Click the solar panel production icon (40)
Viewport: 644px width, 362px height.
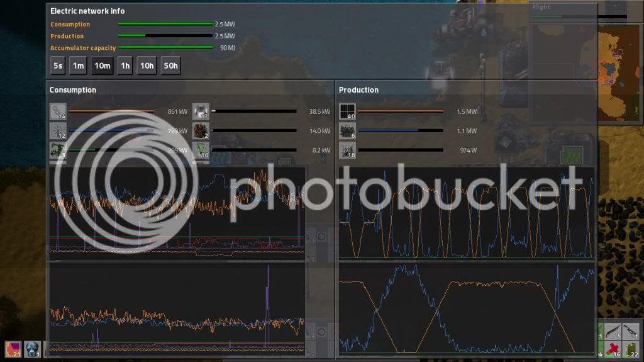coord(347,111)
